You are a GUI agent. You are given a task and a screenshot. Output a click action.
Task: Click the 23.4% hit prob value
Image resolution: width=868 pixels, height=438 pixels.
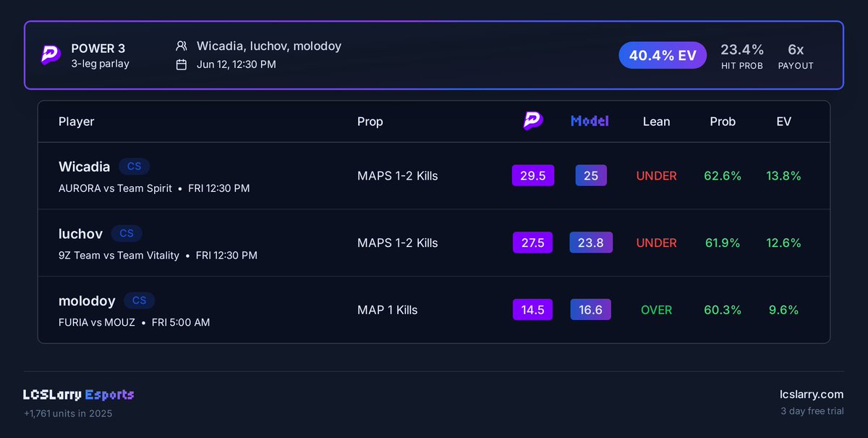pos(742,49)
